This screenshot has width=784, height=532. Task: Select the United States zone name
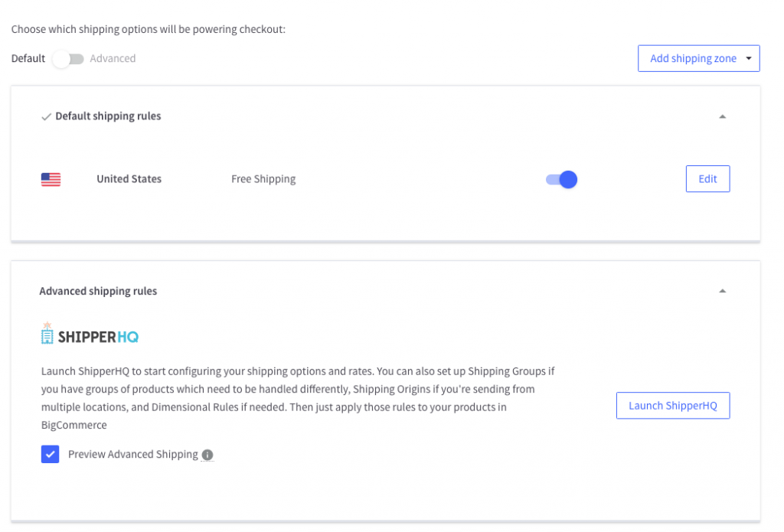coord(129,179)
